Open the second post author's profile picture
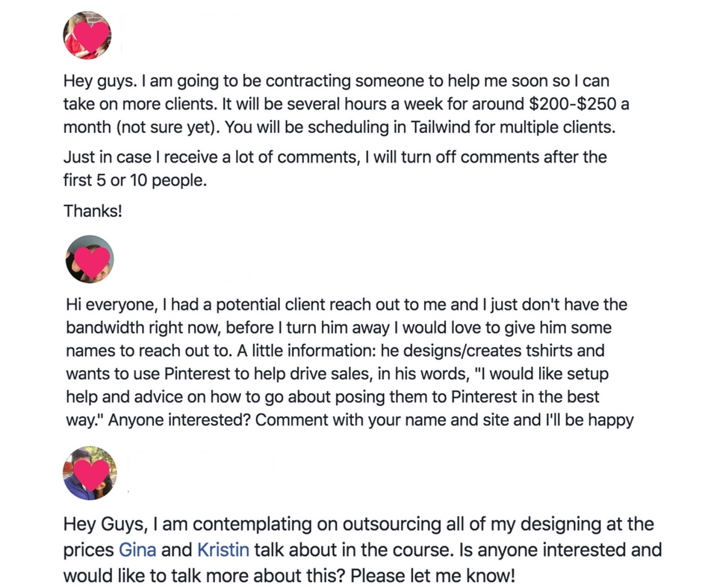Viewport: 702px width, 588px height. [x=90, y=259]
